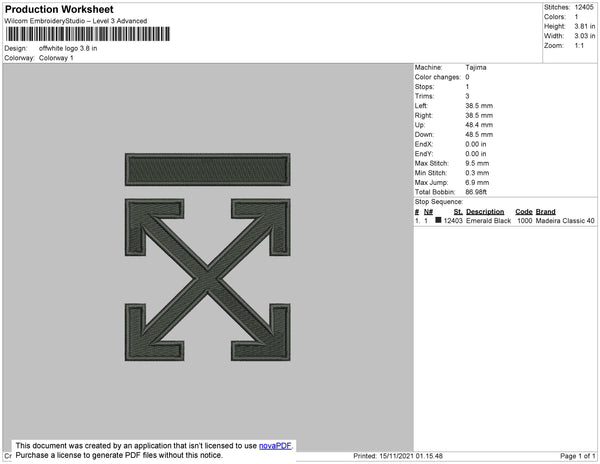The height and width of the screenshot is (464, 600).
Task: Click the design name 'offwhite logo 3.8 in'
Action: click(x=68, y=49)
